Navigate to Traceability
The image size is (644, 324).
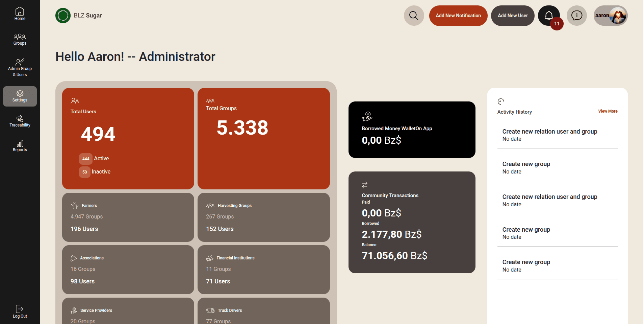point(20,121)
